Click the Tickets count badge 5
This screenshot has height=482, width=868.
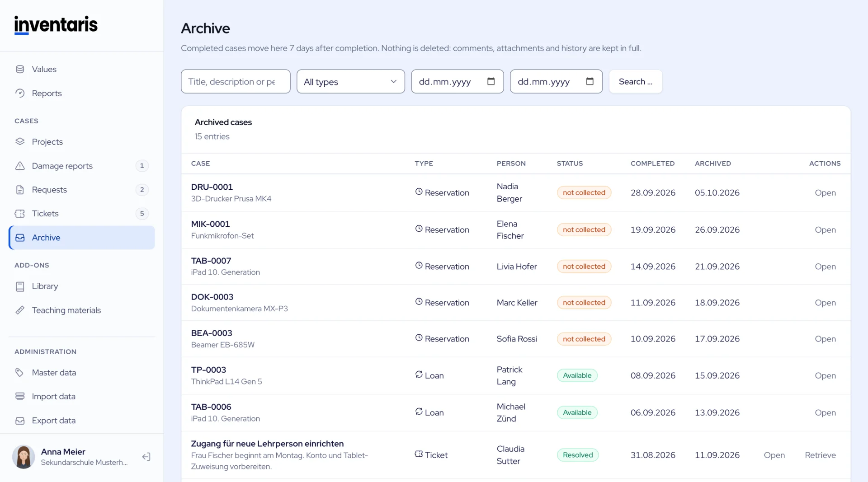coord(142,214)
